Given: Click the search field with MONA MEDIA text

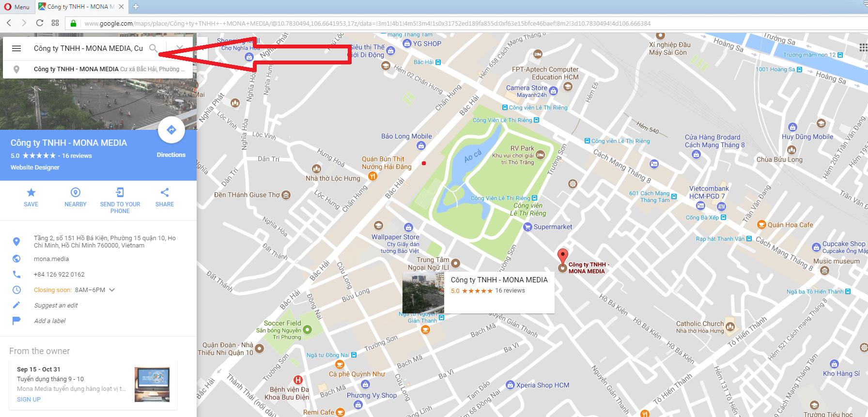Looking at the screenshot, I should click(88, 48).
